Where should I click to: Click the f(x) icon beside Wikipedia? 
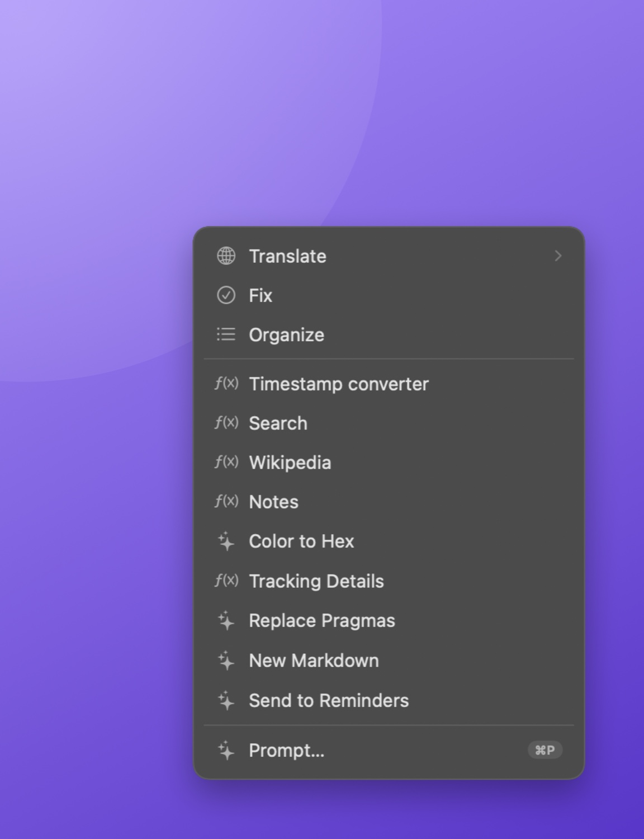tap(226, 462)
